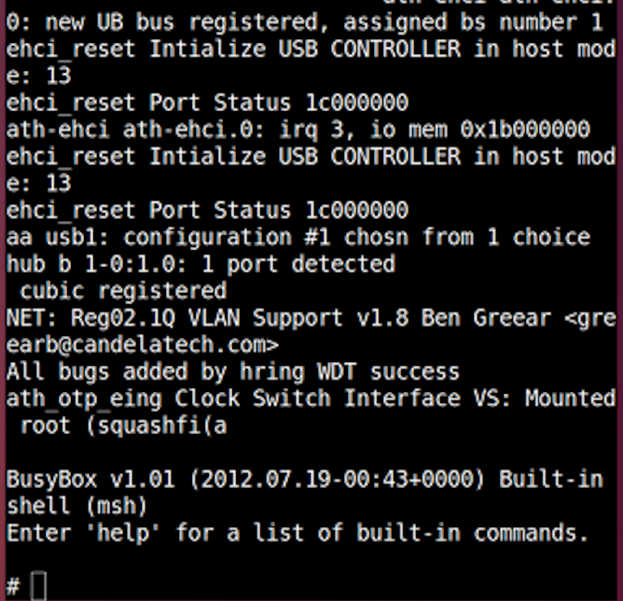The image size is (623, 601).
Task: Click the word 'Mounted' after 'VS:'
Action: (569, 399)
